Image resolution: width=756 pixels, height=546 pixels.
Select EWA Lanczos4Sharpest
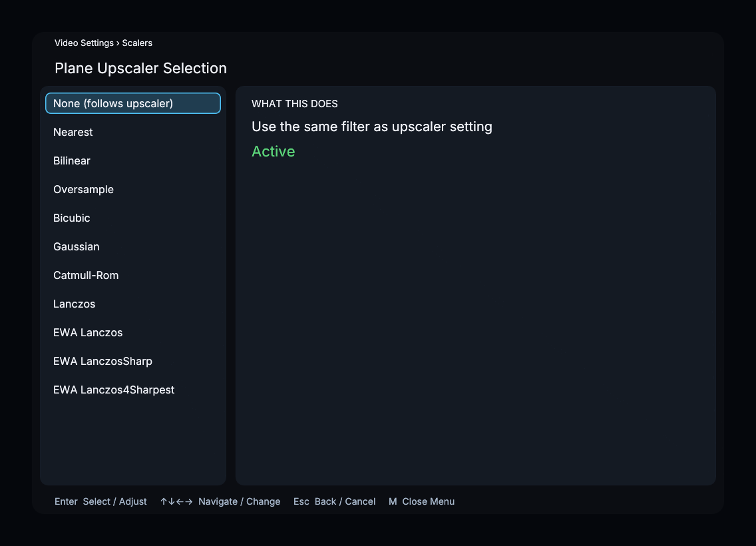133,390
